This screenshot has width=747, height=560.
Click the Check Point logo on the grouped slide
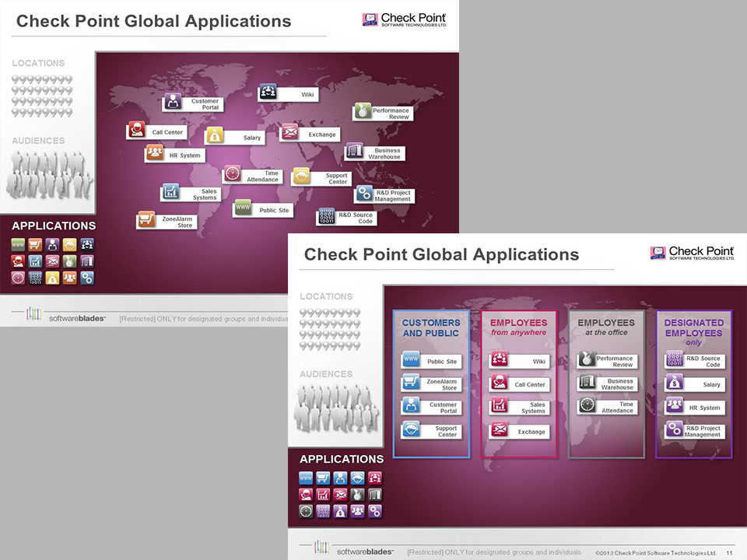(x=693, y=253)
